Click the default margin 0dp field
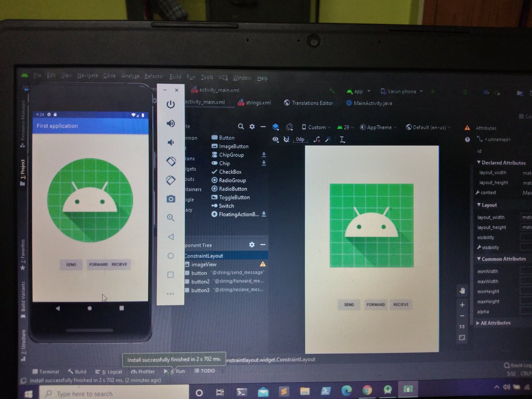532x399 pixels. (x=300, y=139)
